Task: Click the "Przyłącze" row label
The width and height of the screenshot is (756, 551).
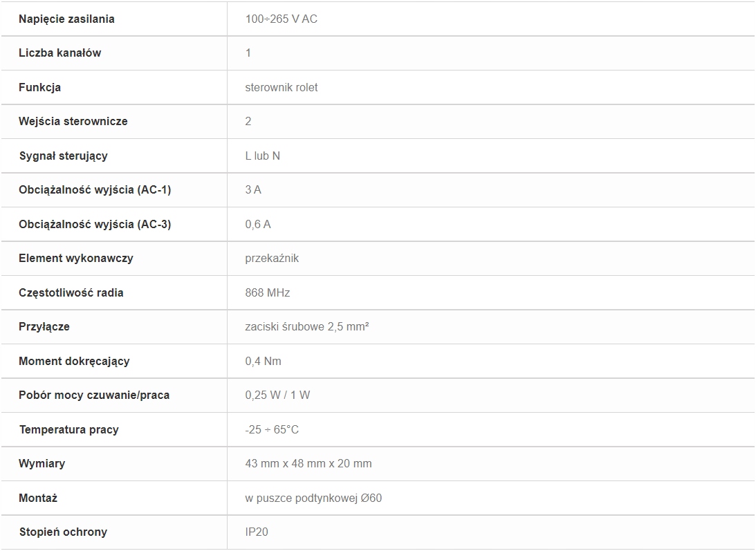Action: coord(44,326)
